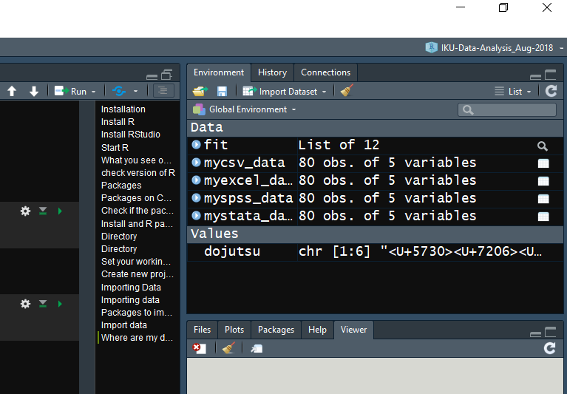This screenshot has height=394, width=567.
Task: Open chunk options gear in lower chunk
Action: click(25, 304)
